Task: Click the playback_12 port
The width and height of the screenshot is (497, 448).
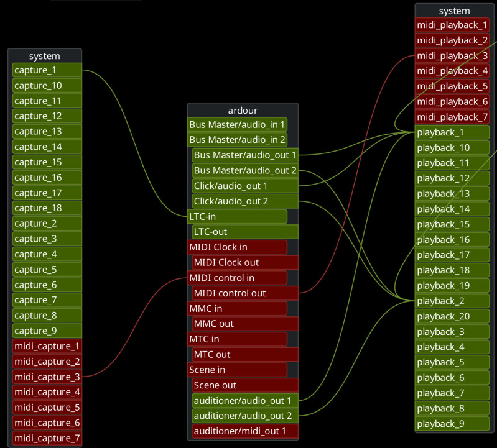Action: pyautogui.click(x=452, y=178)
